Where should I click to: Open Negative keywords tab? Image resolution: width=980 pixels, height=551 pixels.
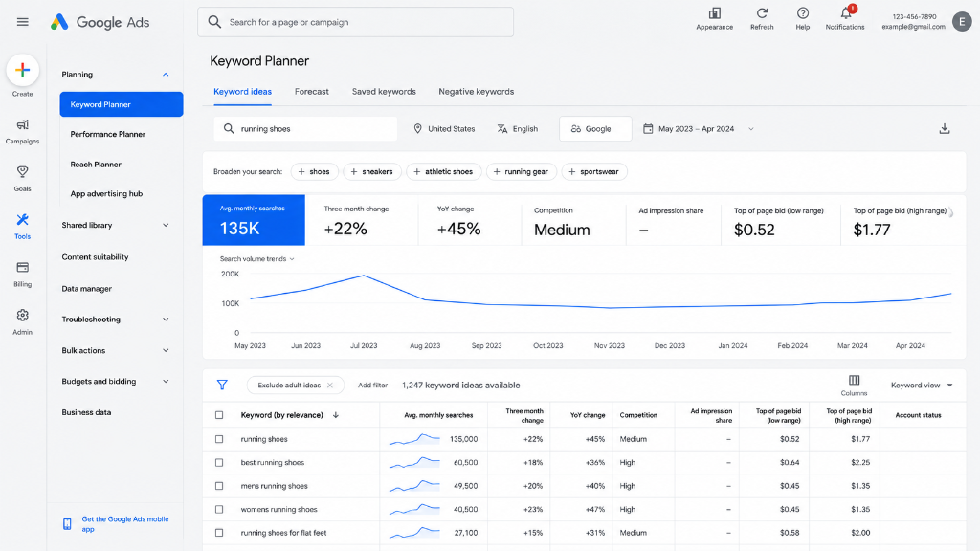tap(477, 92)
